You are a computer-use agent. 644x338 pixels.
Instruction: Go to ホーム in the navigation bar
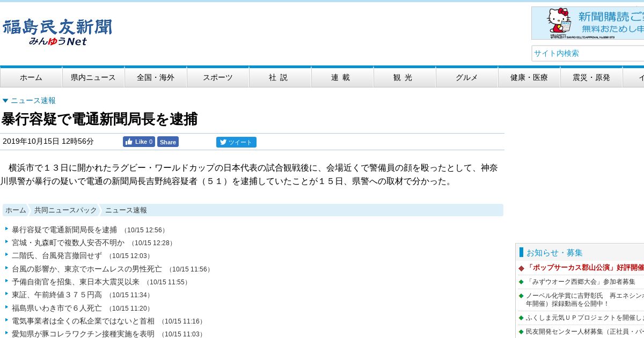[x=31, y=77]
